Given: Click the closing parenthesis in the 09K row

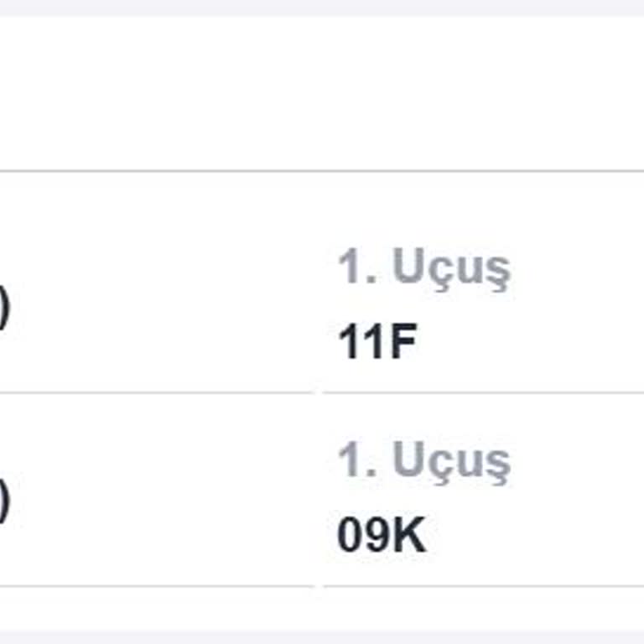Looking at the screenshot, I should (3, 501).
